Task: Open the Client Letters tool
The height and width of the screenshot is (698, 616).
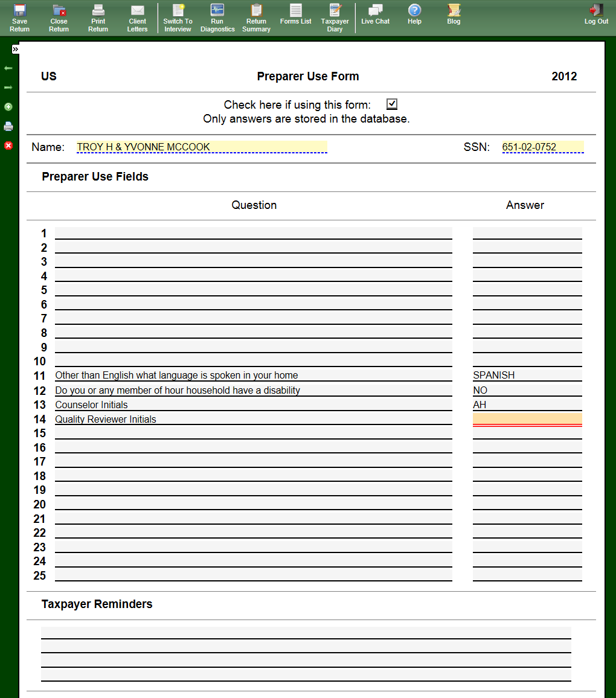Action: tap(137, 18)
